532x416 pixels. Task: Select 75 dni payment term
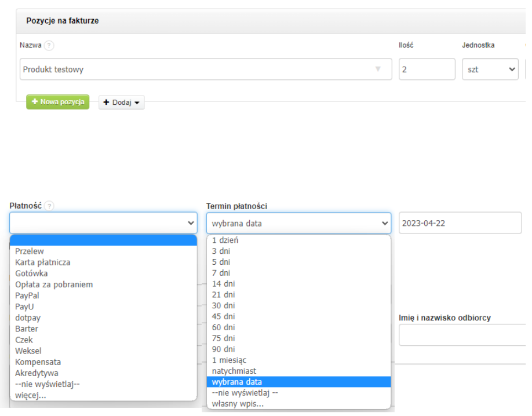[x=298, y=338]
